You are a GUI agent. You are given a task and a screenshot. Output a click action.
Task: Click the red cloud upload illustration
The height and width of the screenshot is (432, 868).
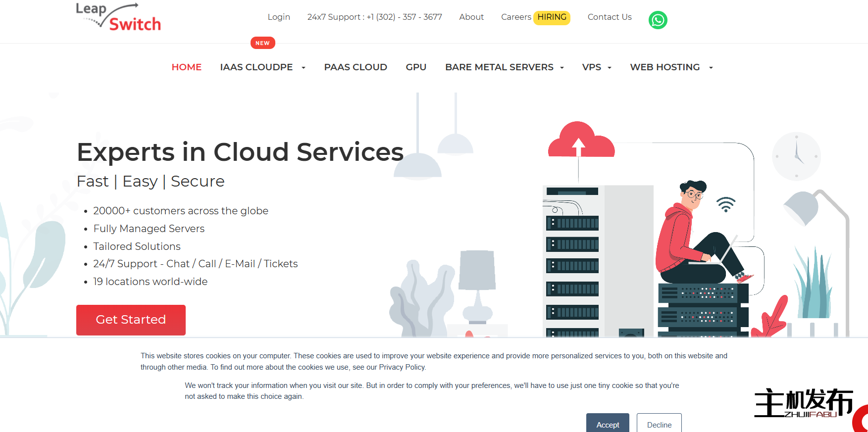coord(581,141)
